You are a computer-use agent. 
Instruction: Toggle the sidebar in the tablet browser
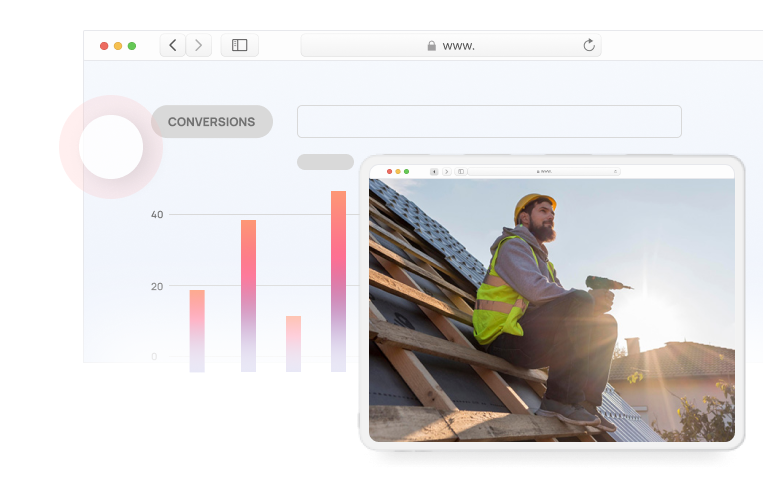(461, 172)
